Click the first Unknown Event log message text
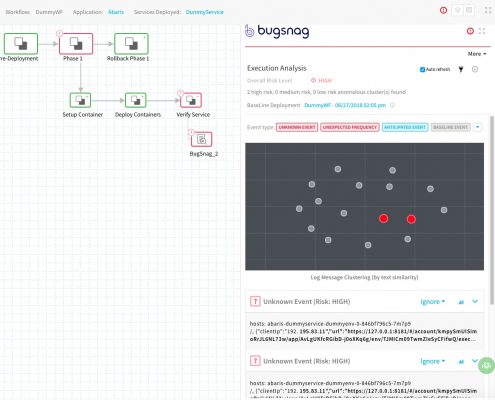The image size is (495, 400). click(363, 331)
